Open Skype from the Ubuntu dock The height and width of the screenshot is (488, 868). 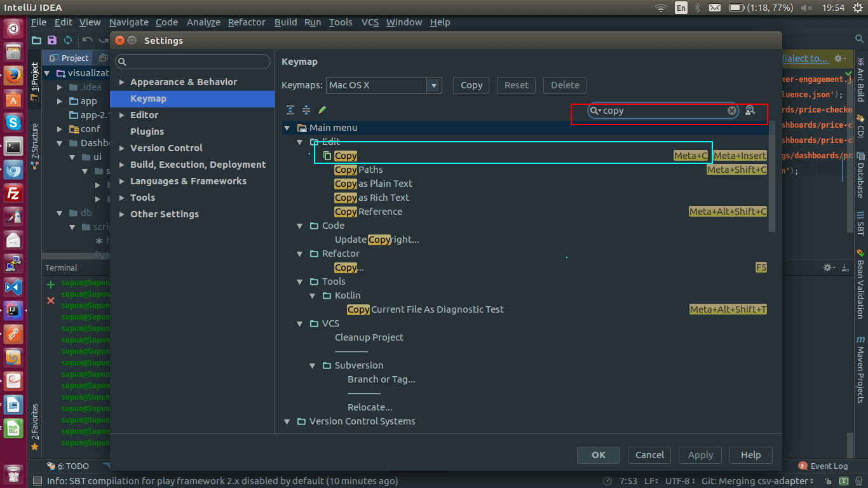click(13, 123)
